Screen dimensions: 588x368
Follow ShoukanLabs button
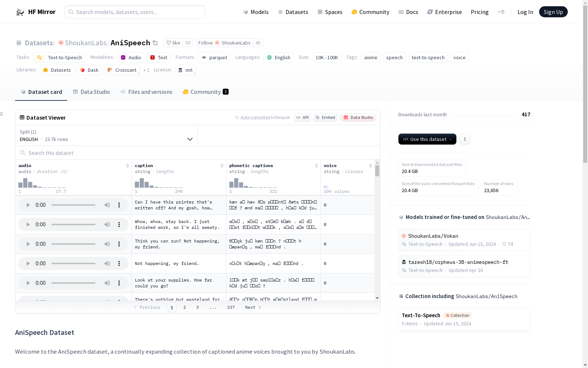[225, 43]
